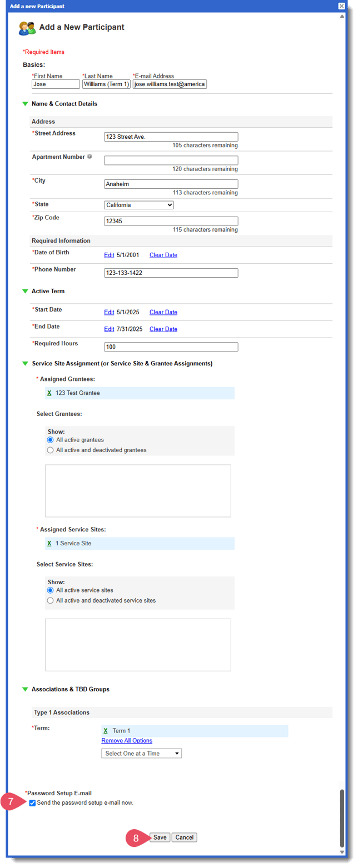This screenshot has height=868, width=358.
Task: Click the Phone Number input field
Action: click(x=171, y=273)
